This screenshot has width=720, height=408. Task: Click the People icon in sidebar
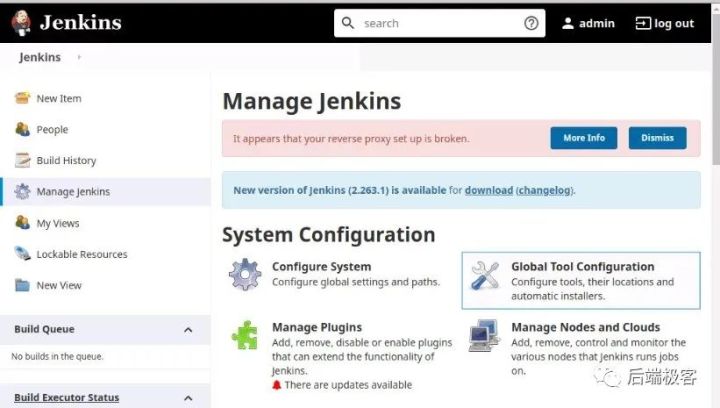(22, 129)
